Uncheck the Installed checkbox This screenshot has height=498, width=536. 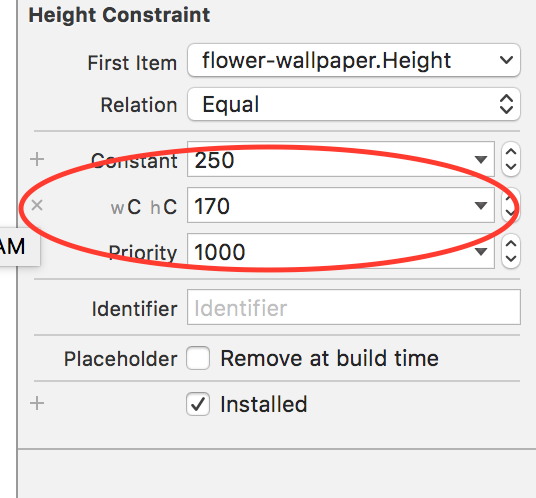pyautogui.click(x=198, y=404)
